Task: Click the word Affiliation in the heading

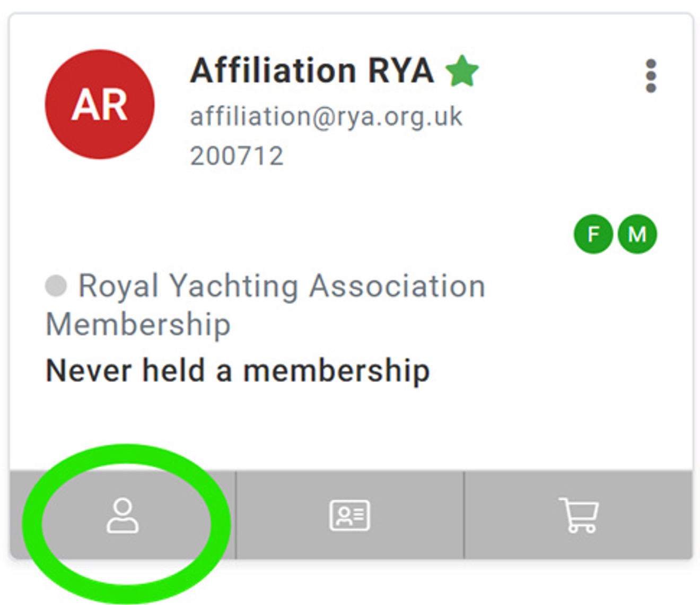Action: coord(273,71)
